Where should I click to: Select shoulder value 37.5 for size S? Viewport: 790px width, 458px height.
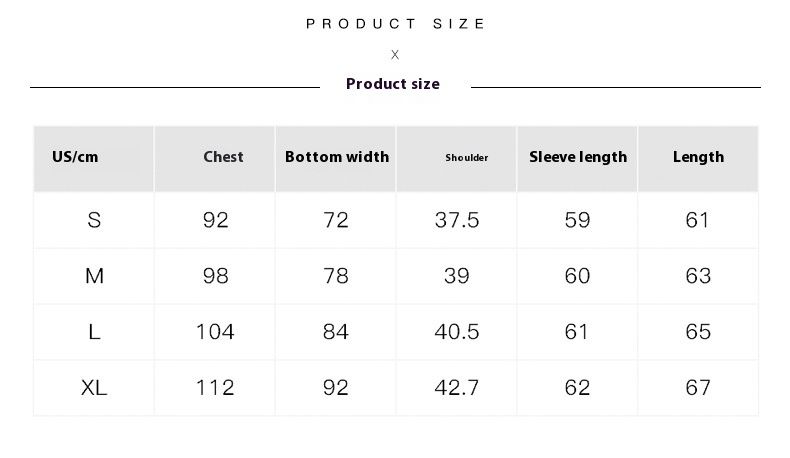457,220
